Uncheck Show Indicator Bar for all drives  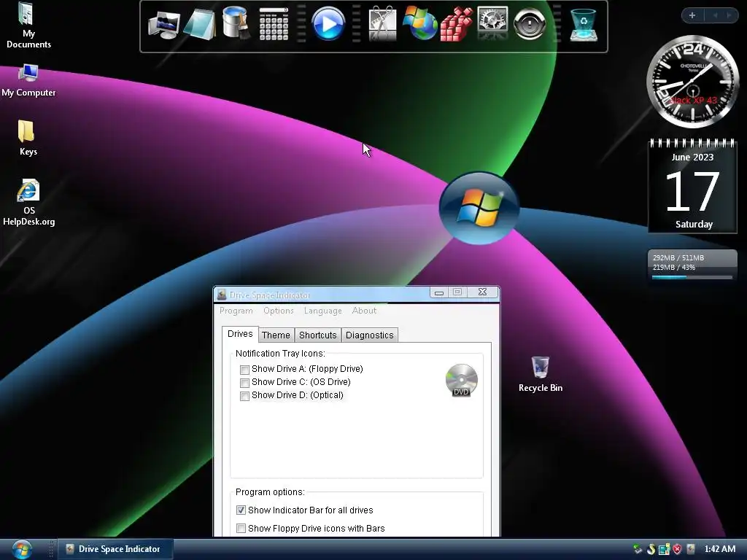[x=241, y=510]
